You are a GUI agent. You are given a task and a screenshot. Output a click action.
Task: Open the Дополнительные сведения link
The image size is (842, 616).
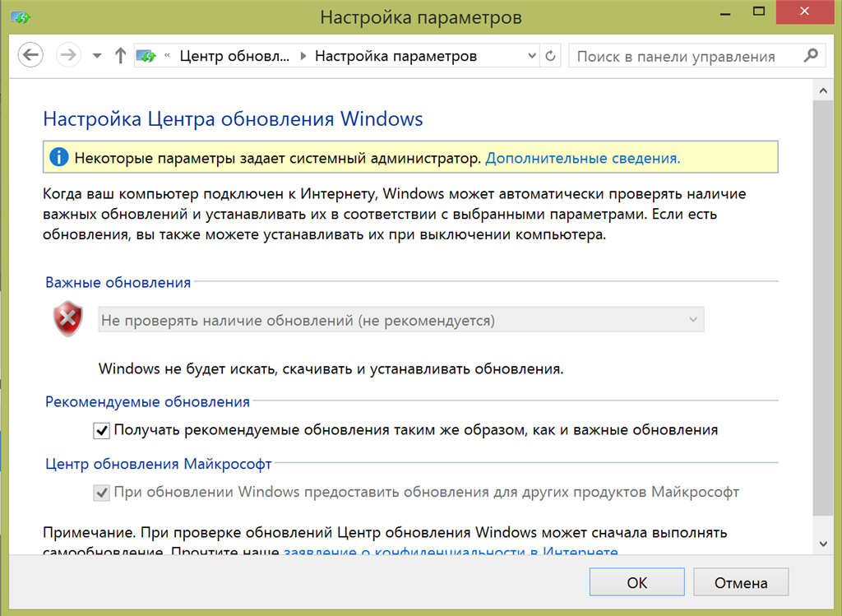click(583, 159)
